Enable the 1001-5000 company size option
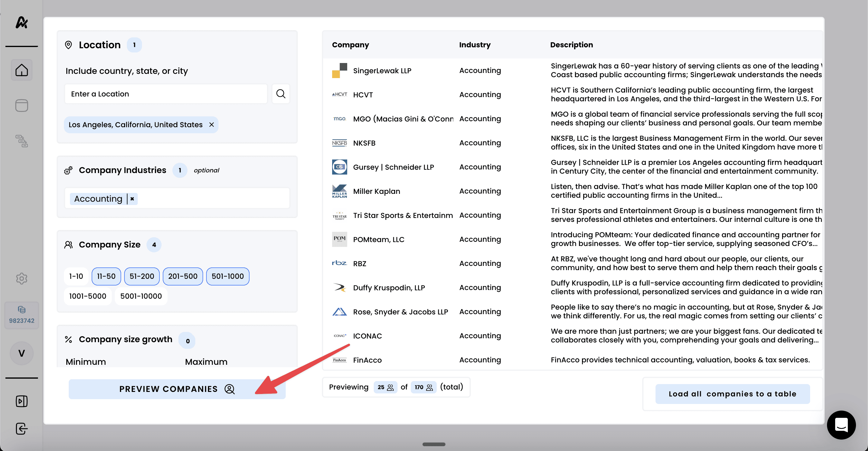This screenshot has width=868, height=451. [88, 296]
